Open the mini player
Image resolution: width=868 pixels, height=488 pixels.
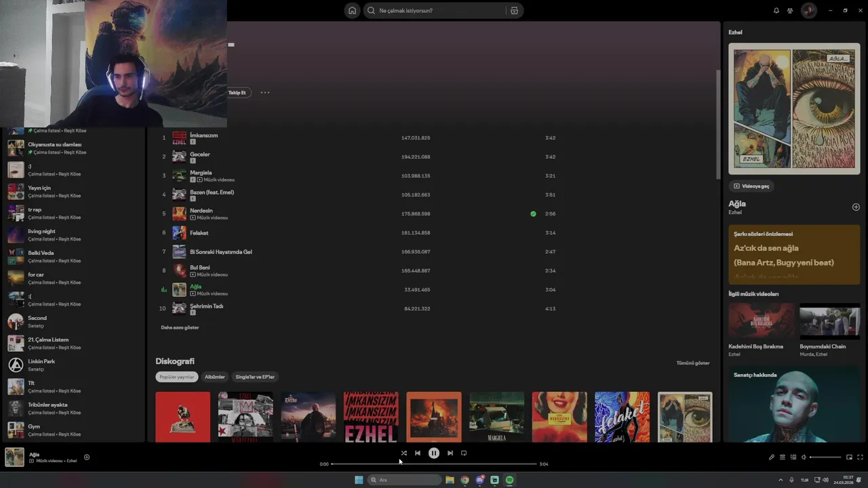click(x=849, y=457)
